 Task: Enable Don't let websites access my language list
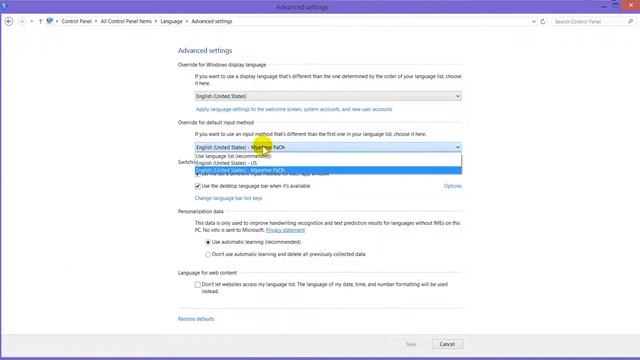coord(198,284)
